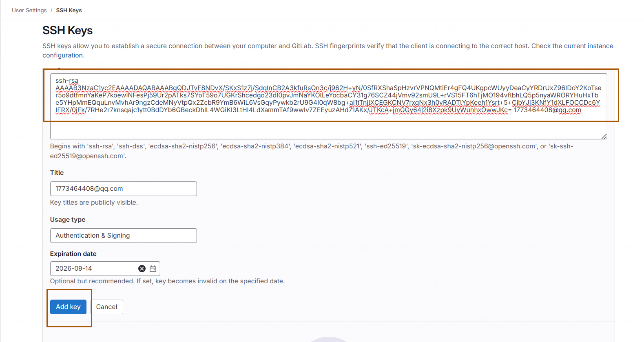Viewport: 644px width, 342px height.
Task: Focus the SSH key text area
Action: point(329,106)
